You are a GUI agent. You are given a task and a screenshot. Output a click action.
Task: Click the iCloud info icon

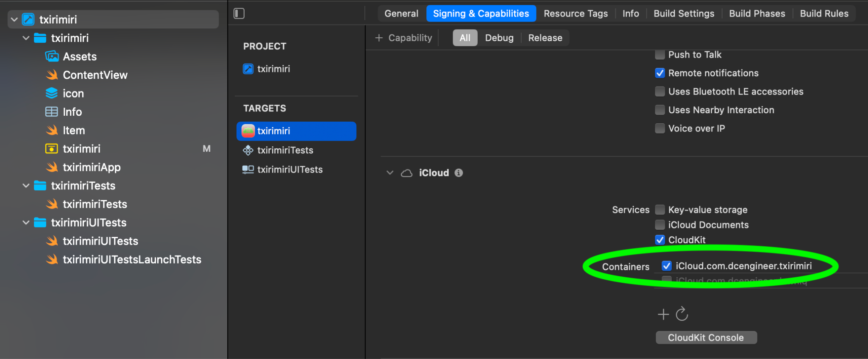pyautogui.click(x=459, y=173)
